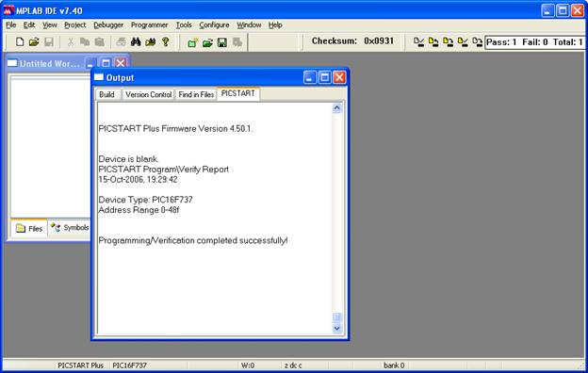Click the MPLAB IDE title bar logo
588x373 pixels.
click(x=8, y=10)
